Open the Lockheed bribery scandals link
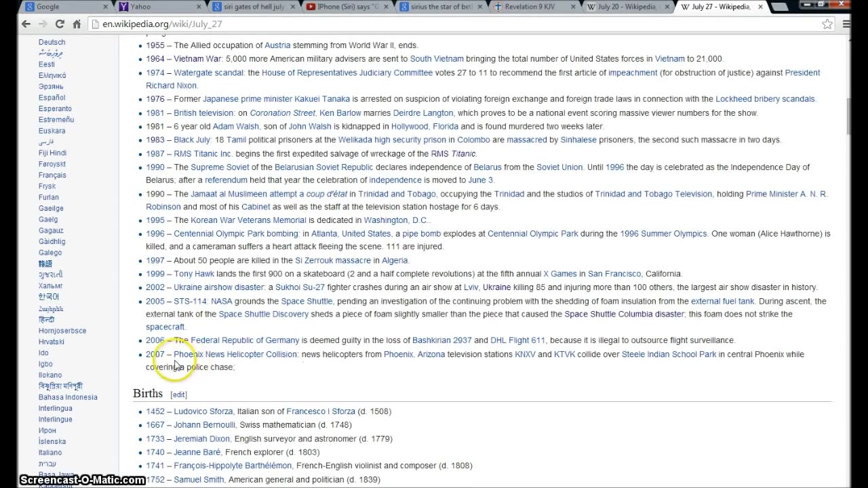Viewport: 868px width, 488px height. (765, 99)
